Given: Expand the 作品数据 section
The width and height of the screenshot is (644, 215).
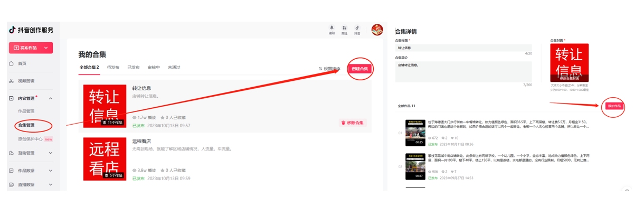Looking at the screenshot, I should click(x=51, y=171).
